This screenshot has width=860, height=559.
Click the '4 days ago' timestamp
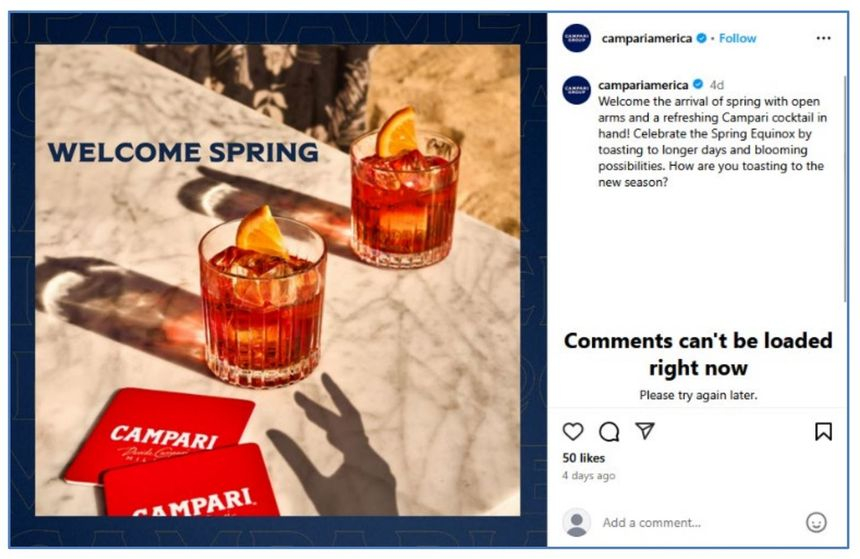pos(589,476)
